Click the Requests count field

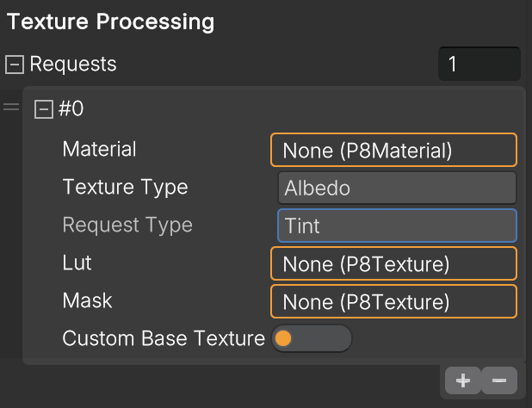[479, 64]
